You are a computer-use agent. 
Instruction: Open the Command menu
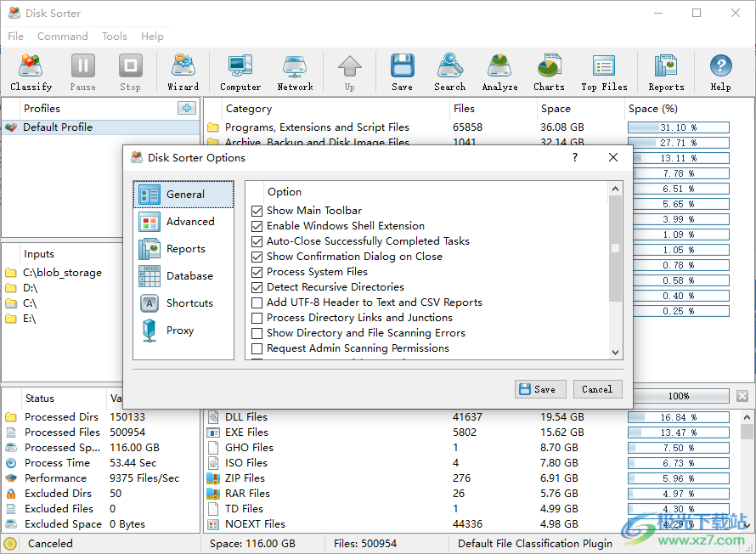(63, 37)
